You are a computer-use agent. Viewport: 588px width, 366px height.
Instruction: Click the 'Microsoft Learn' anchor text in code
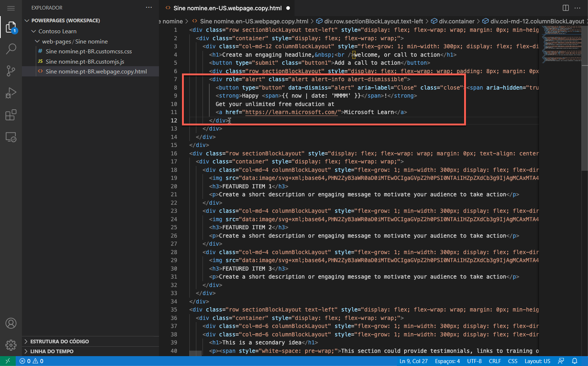[x=369, y=112]
